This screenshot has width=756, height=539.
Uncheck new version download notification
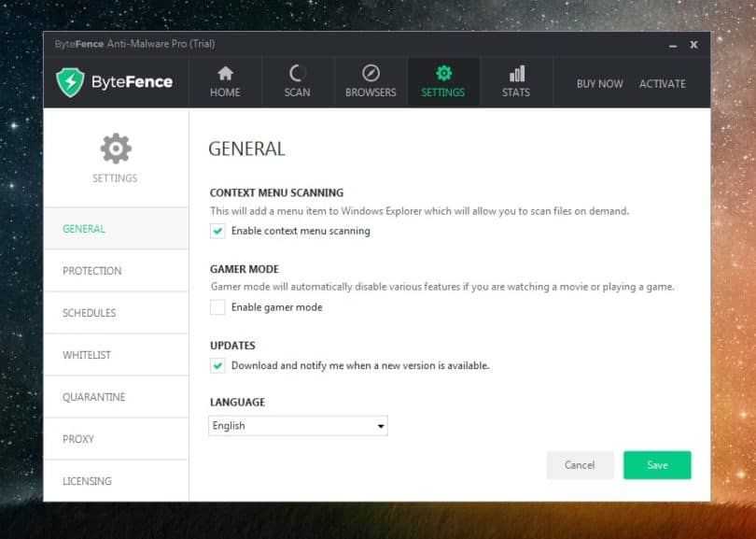217,365
